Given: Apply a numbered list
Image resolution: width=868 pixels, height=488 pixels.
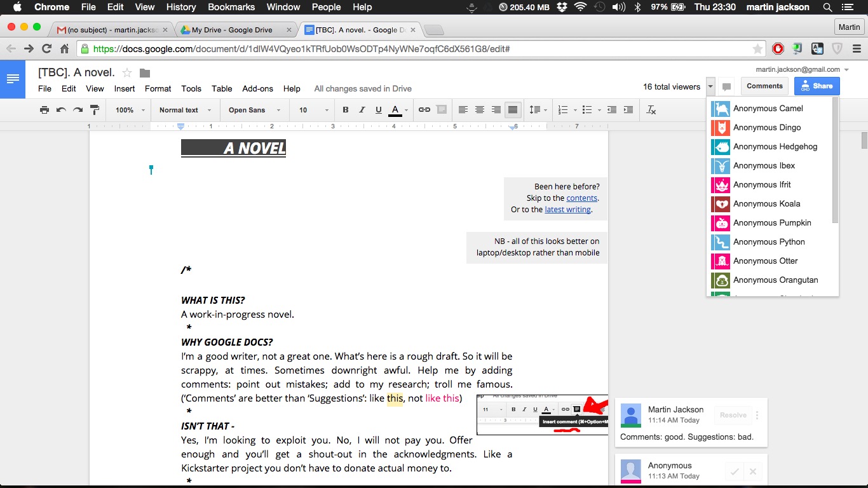Looking at the screenshot, I should pyautogui.click(x=563, y=110).
